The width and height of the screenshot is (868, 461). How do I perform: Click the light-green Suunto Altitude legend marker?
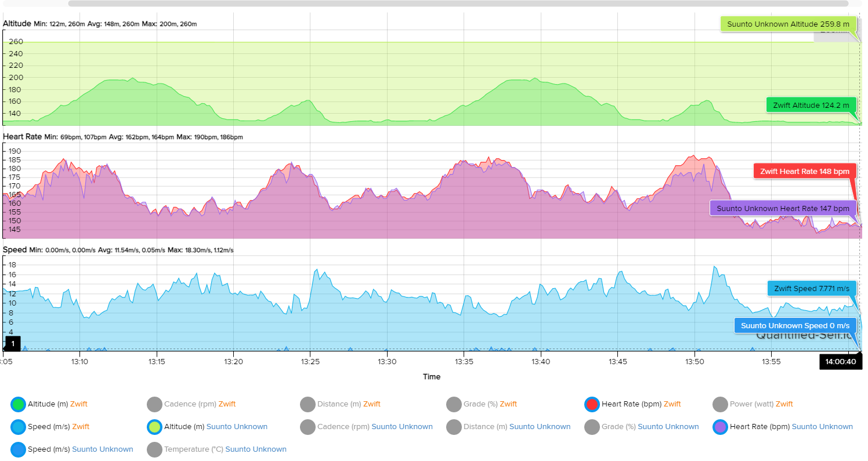(x=155, y=427)
